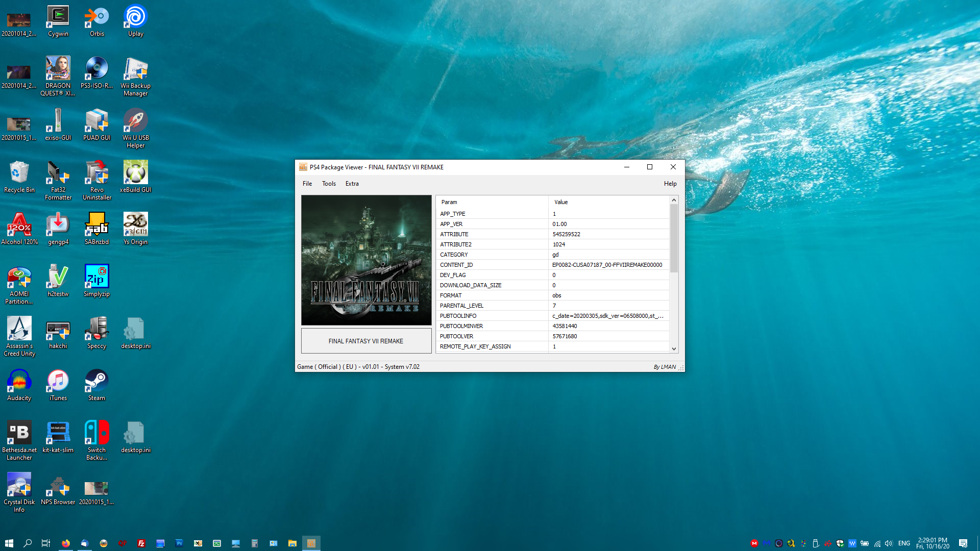
Task: Open the Tools menu
Action: pos(329,184)
